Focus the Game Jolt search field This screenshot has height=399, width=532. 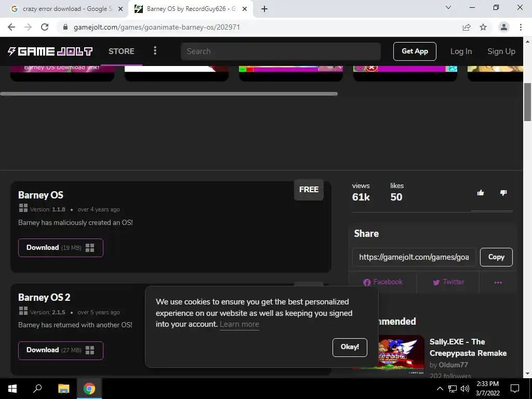[281, 51]
